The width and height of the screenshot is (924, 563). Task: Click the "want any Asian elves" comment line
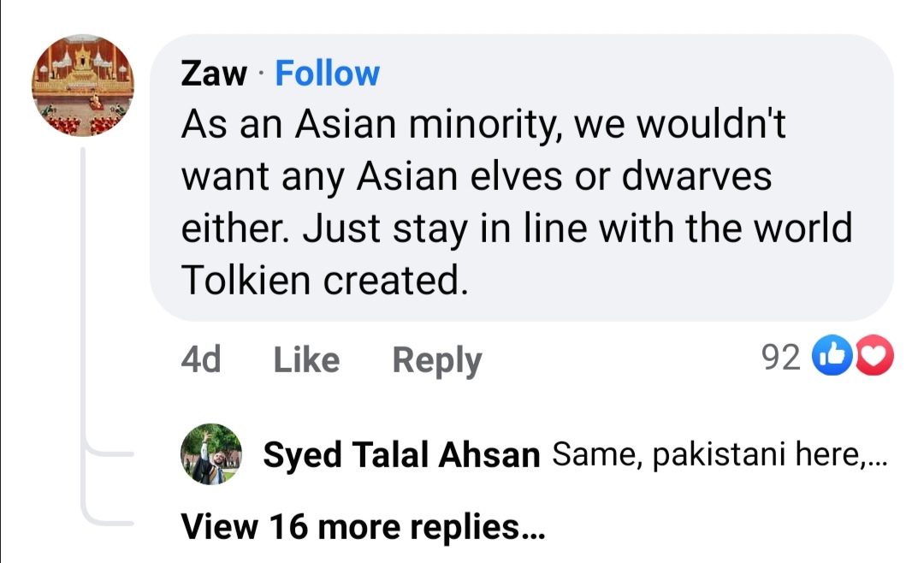point(477,178)
